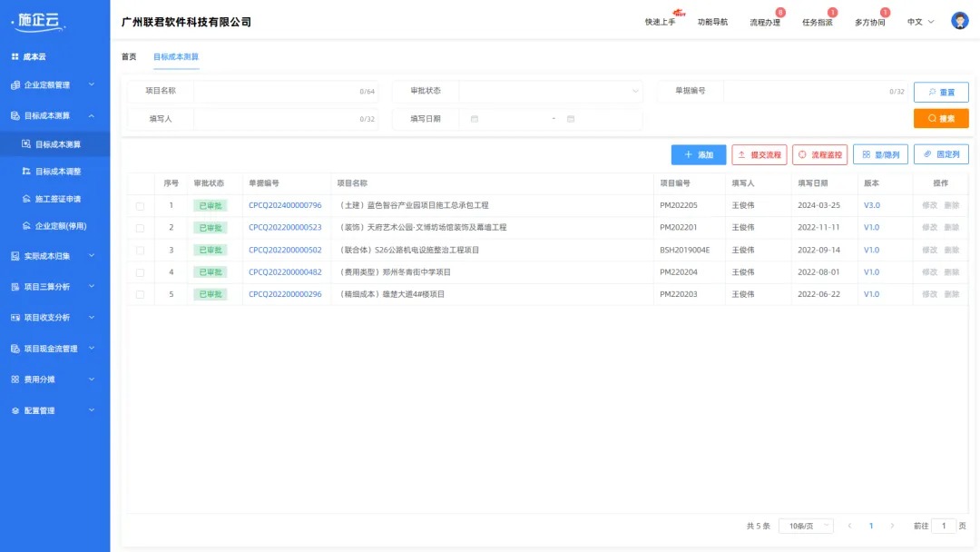Open the 添加 (Add) function with plus icon

click(x=698, y=153)
